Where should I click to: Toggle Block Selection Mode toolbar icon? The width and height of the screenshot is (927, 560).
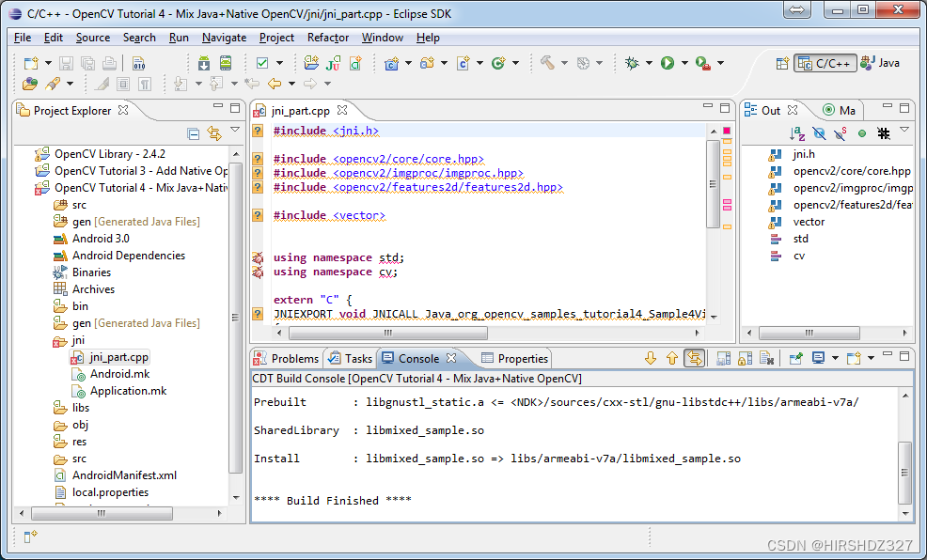pos(123,84)
